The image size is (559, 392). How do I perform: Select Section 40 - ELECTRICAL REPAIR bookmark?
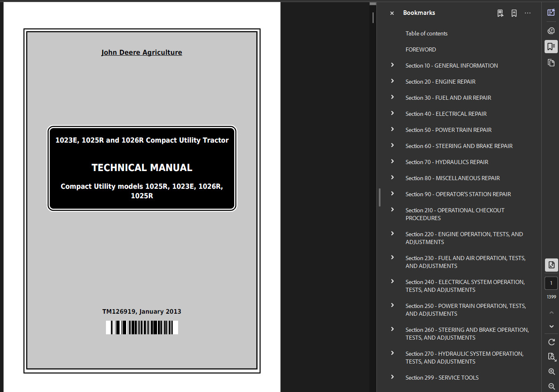[x=446, y=114]
